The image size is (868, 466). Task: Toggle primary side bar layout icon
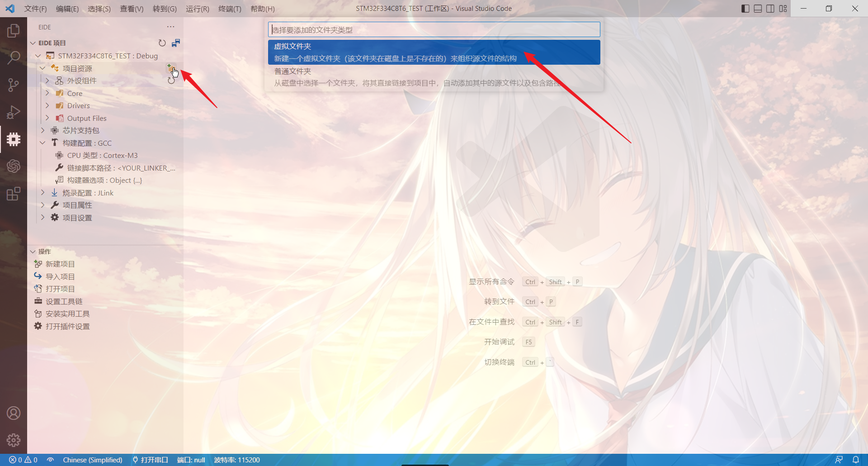point(745,9)
